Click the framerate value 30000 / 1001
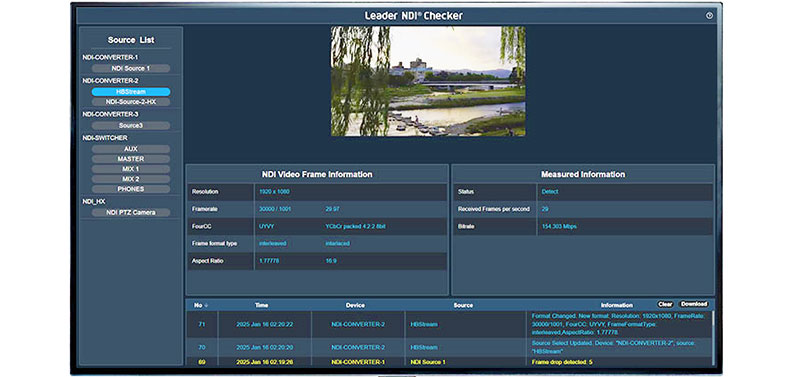The height and width of the screenshot is (377, 800). (x=276, y=209)
